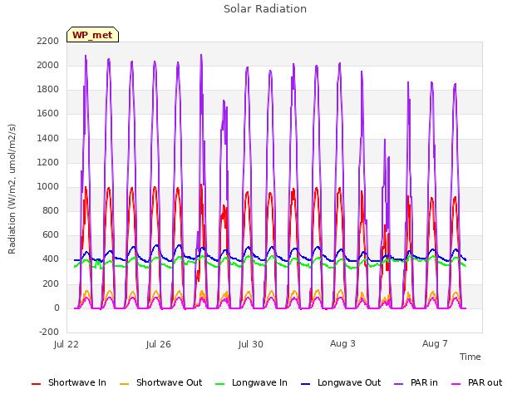The image size is (532, 399).
Task: Click the Jul 26 x-axis tick label
Action: tap(159, 344)
